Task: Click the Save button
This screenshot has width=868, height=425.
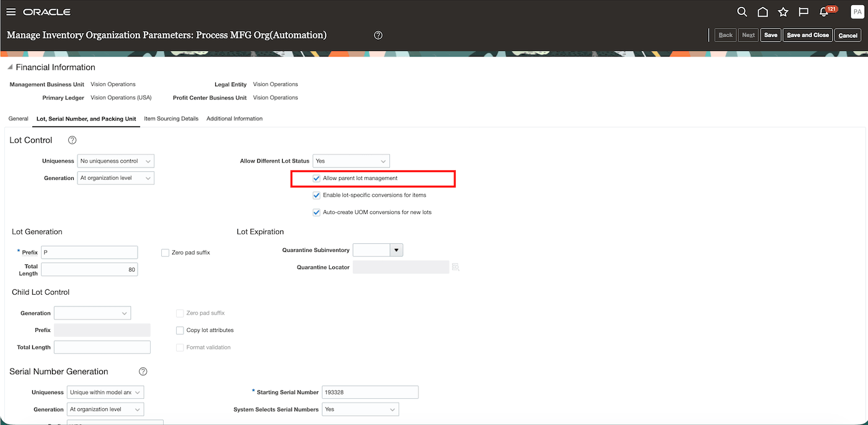Action: pyautogui.click(x=771, y=35)
